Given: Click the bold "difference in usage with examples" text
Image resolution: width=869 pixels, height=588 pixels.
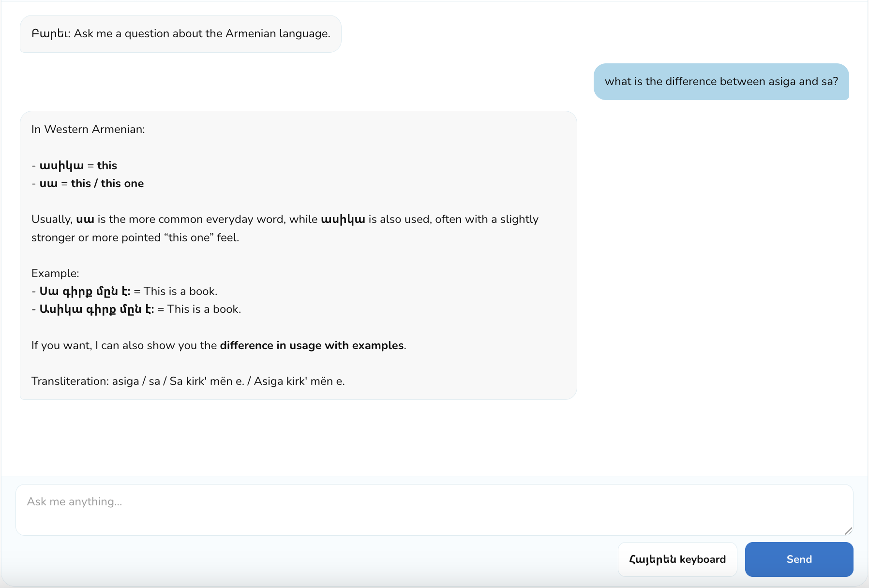Looking at the screenshot, I should point(312,345).
